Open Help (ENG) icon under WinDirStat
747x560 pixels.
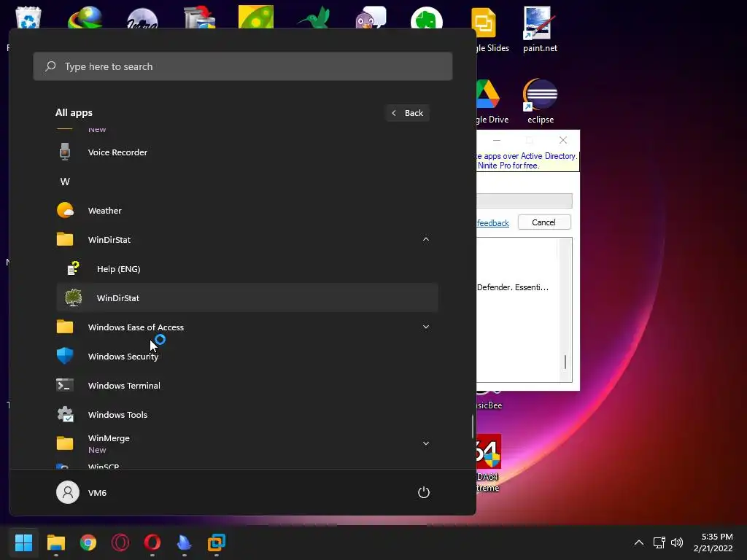click(x=74, y=268)
